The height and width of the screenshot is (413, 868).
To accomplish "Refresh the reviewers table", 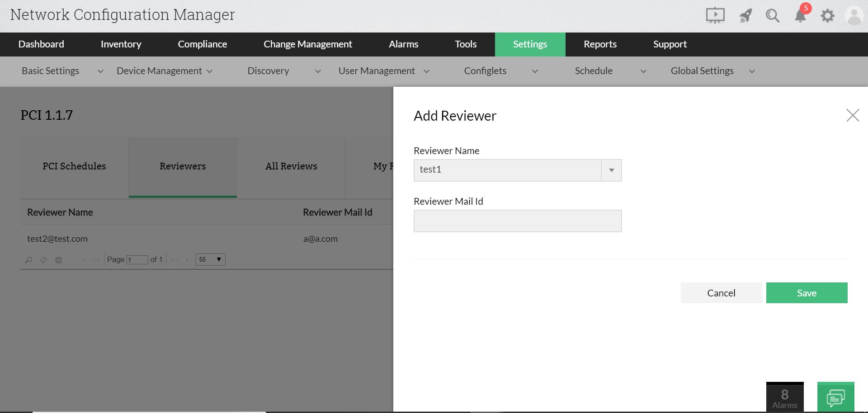I will pyautogui.click(x=44, y=260).
